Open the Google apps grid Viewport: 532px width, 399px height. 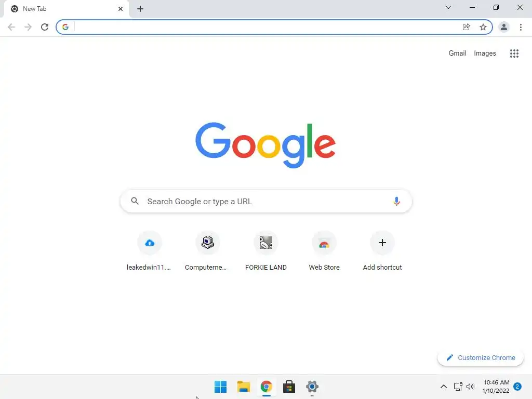tap(514, 54)
